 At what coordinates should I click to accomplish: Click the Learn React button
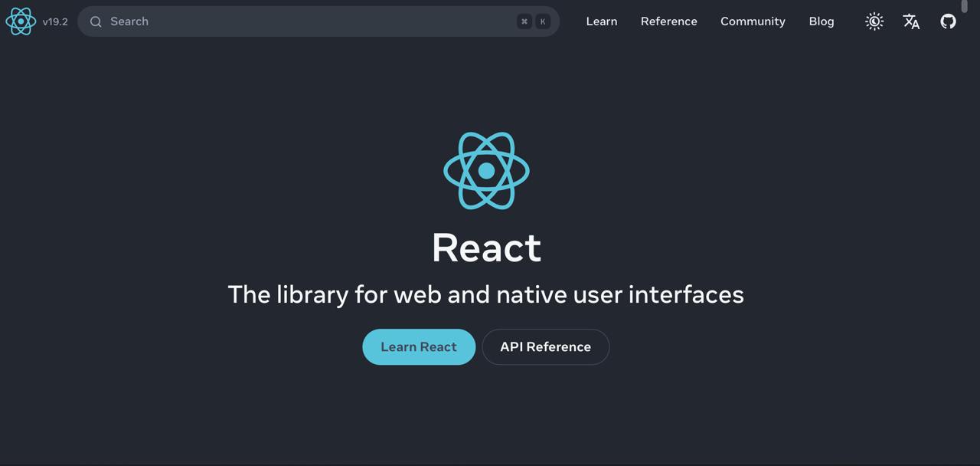419,347
